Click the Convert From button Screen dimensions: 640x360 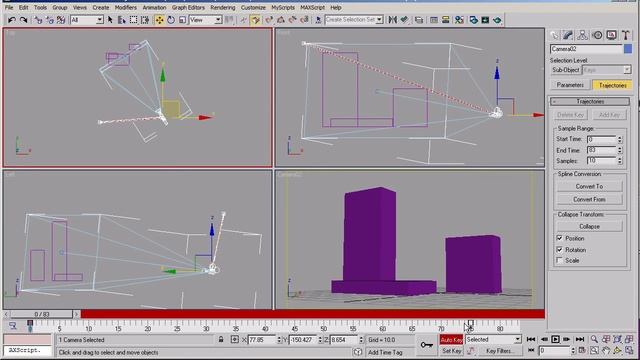[x=589, y=199]
